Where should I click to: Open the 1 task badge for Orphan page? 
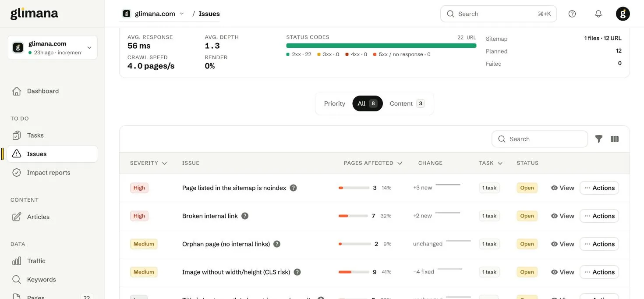pyautogui.click(x=489, y=244)
